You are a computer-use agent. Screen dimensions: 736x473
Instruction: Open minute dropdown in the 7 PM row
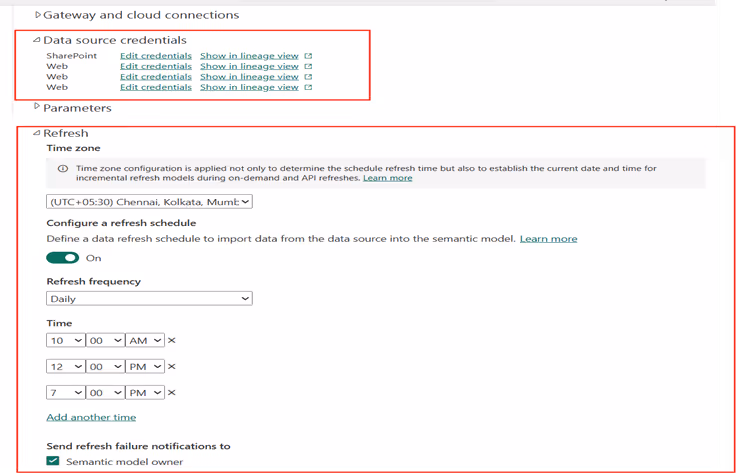click(x=106, y=392)
